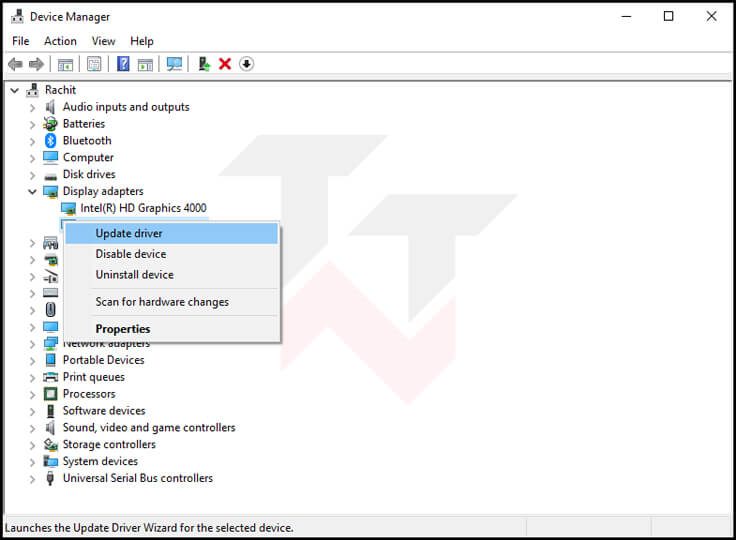
Task: Select the Intel(R) HD Graphics 4000 entry
Action: pos(143,208)
